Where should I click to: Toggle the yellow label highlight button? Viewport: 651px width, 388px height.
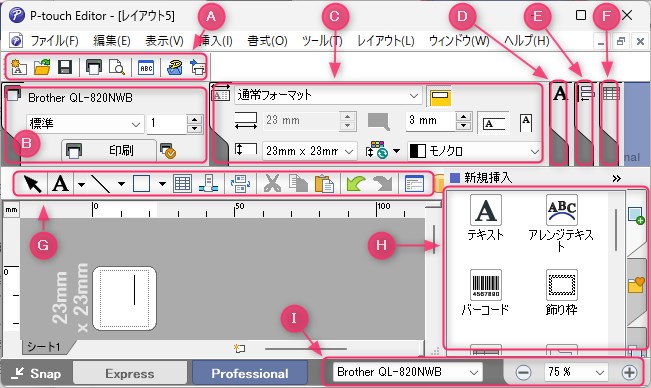coord(439,97)
